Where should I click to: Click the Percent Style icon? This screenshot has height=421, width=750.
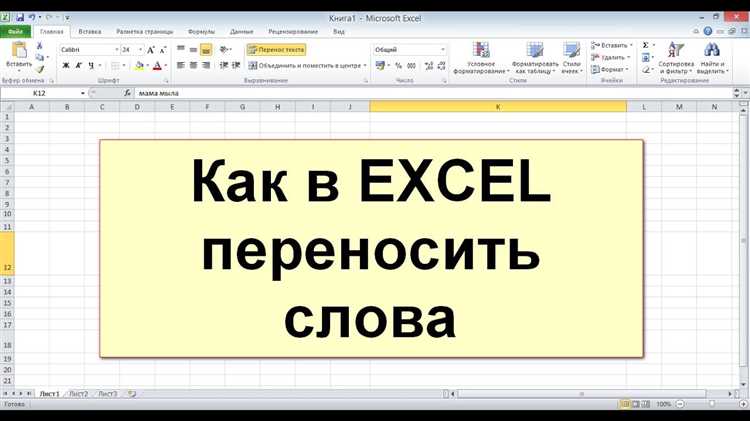tap(398, 66)
